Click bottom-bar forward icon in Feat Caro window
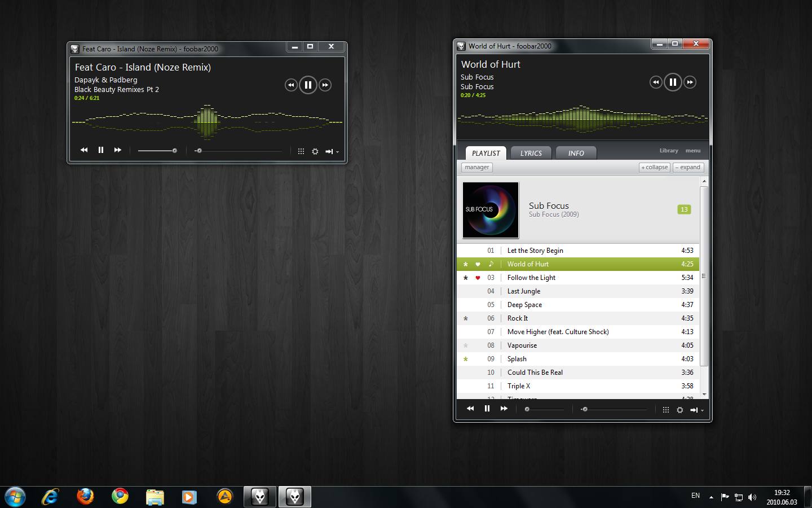This screenshot has width=812, height=508. pyautogui.click(x=118, y=150)
